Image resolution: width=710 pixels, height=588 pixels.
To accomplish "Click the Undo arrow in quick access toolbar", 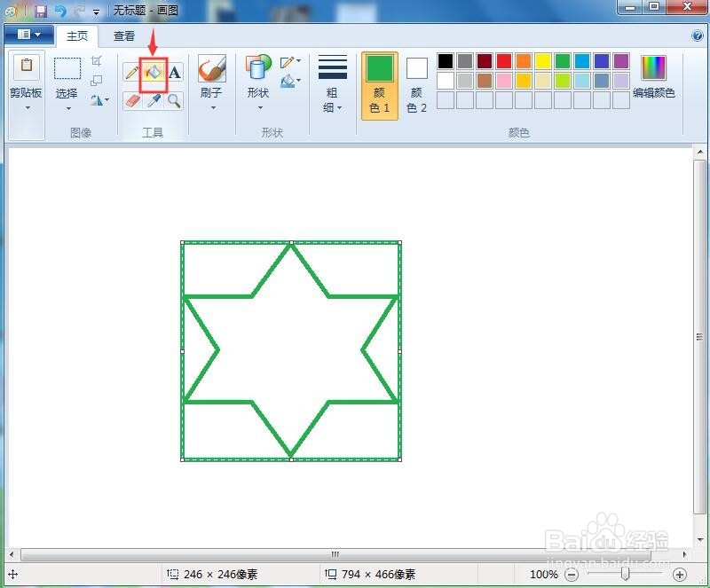I will point(60,11).
